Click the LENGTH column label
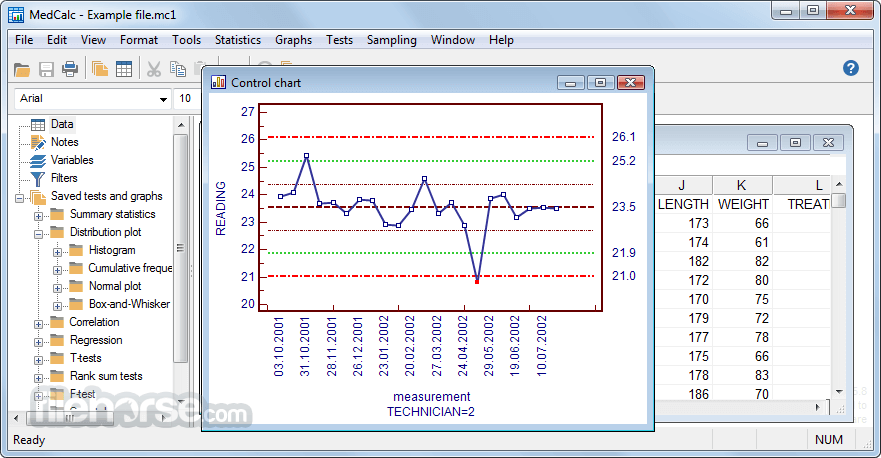The height and width of the screenshot is (458, 881). pos(683,204)
